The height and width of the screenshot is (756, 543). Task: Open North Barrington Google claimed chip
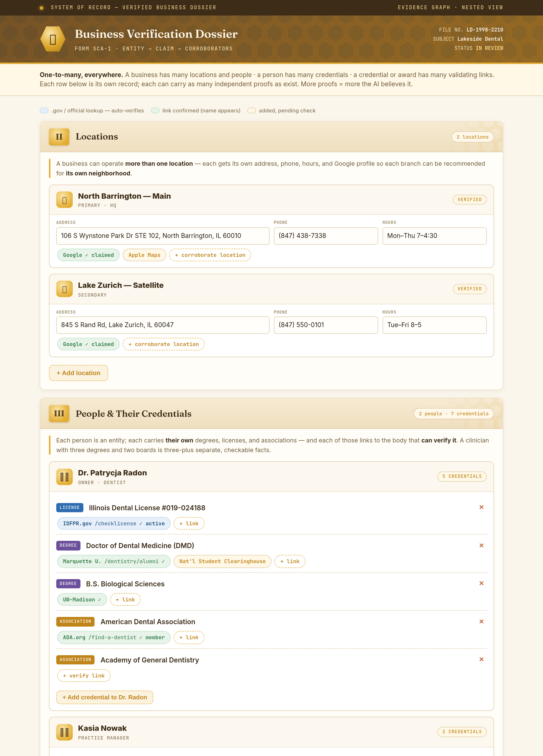point(88,255)
